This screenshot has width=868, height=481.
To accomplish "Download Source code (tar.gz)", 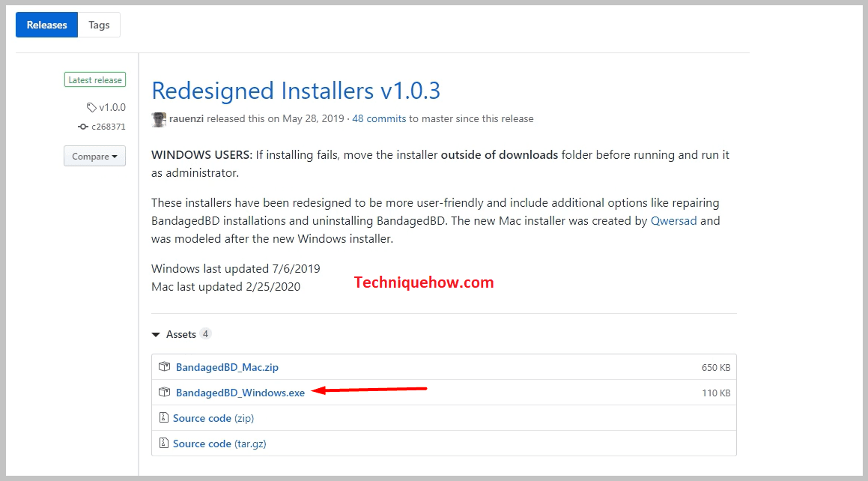I will pos(219,444).
